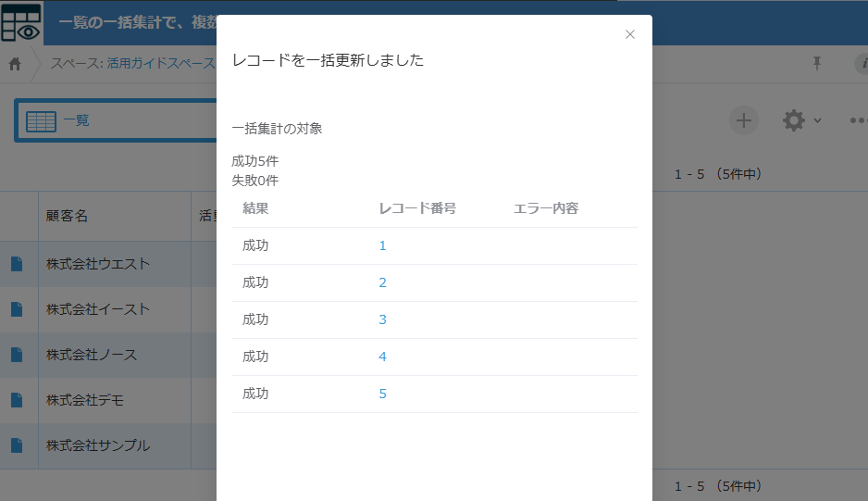Open record details for 株式会社デモ

tap(17, 400)
